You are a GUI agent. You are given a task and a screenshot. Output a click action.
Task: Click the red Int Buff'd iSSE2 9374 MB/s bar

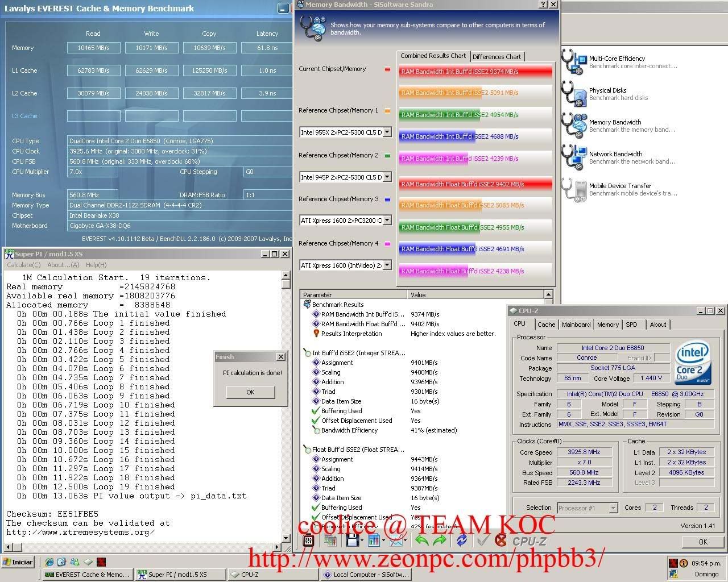475,72
